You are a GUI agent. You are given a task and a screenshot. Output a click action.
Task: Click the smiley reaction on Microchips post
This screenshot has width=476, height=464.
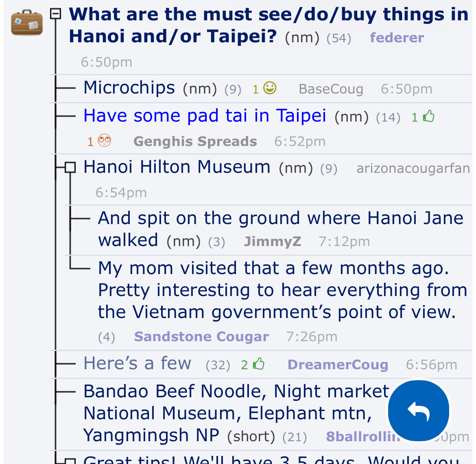[270, 88]
